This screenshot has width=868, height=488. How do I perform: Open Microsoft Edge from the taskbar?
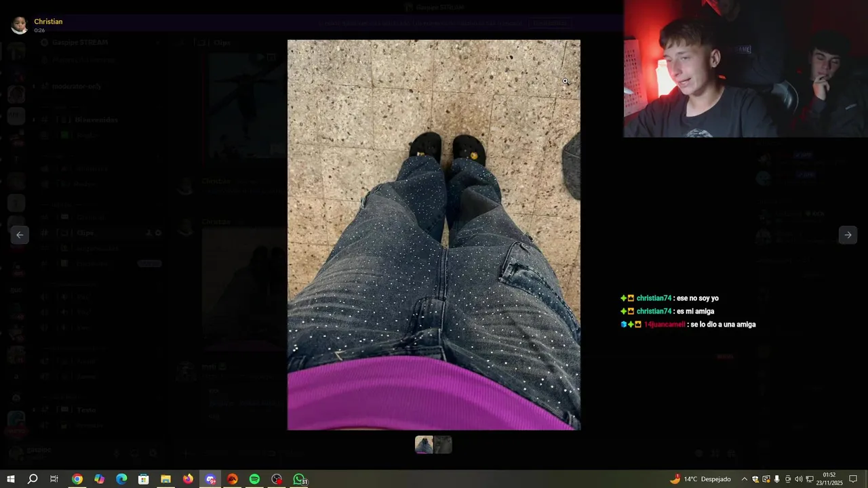click(121, 479)
